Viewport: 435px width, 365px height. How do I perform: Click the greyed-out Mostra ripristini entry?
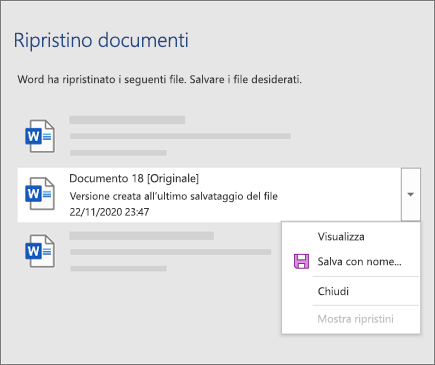[355, 319]
